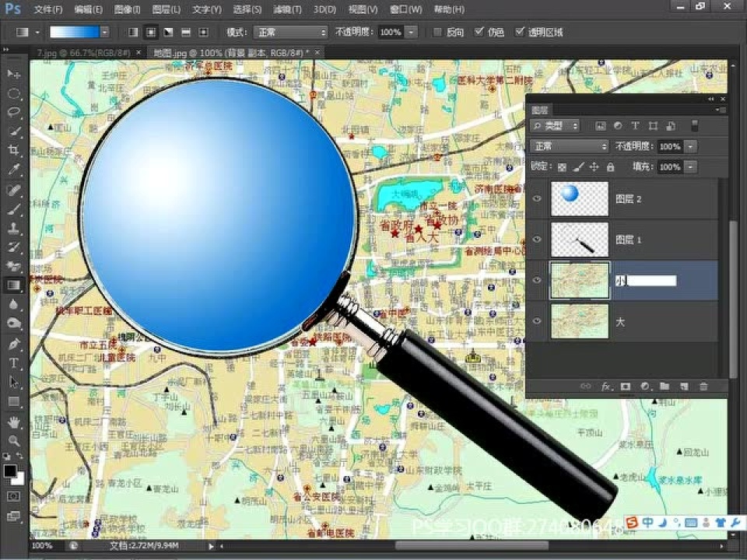Select the History Brush tool
Viewport: 747px width, 560px height.
click(x=14, y=247)
